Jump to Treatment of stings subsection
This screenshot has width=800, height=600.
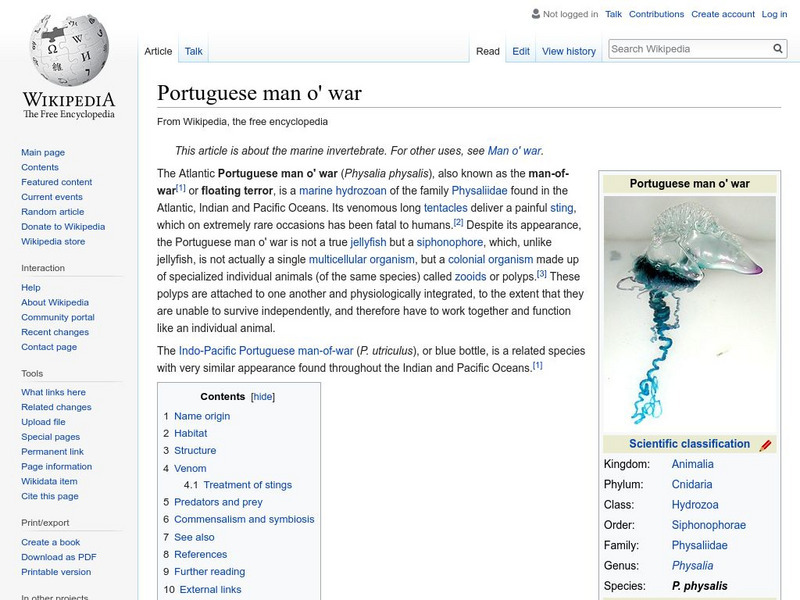(247, 485)
